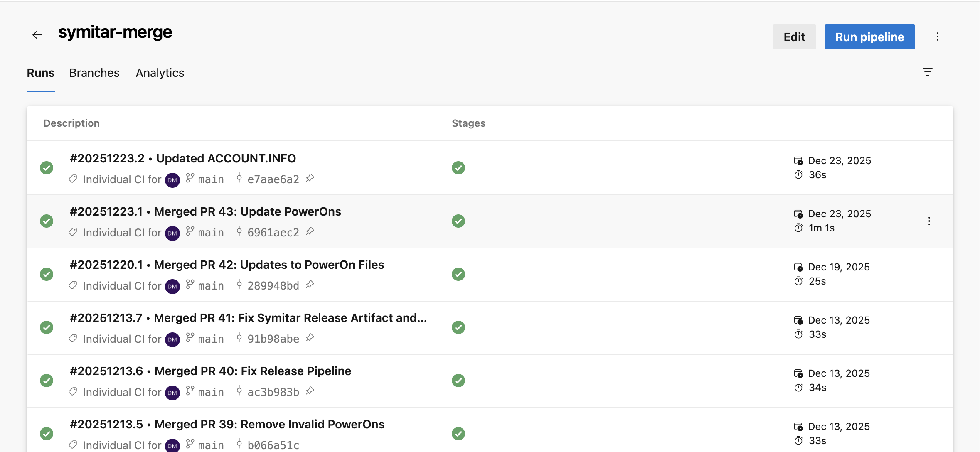
Task: Open the runs filter icon
Action: [927, 72]
